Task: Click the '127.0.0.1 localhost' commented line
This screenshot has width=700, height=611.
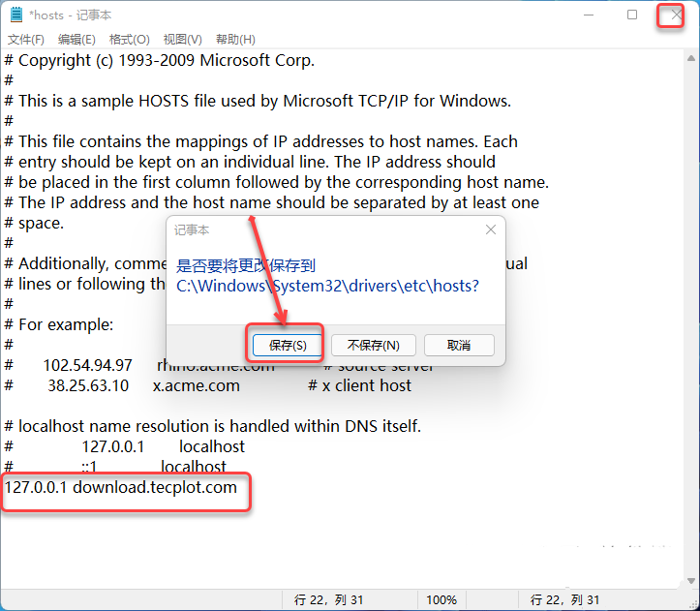Action: point(125,446)
